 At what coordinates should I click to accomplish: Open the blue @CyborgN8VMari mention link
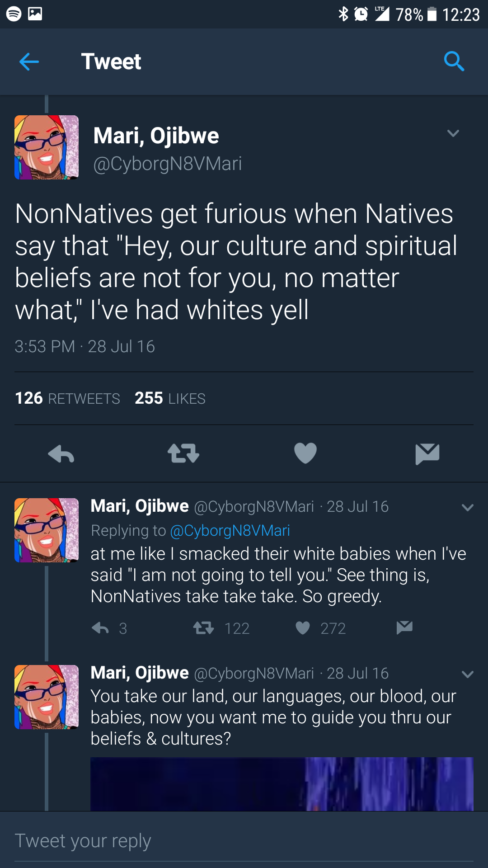(x=230, y=530)
